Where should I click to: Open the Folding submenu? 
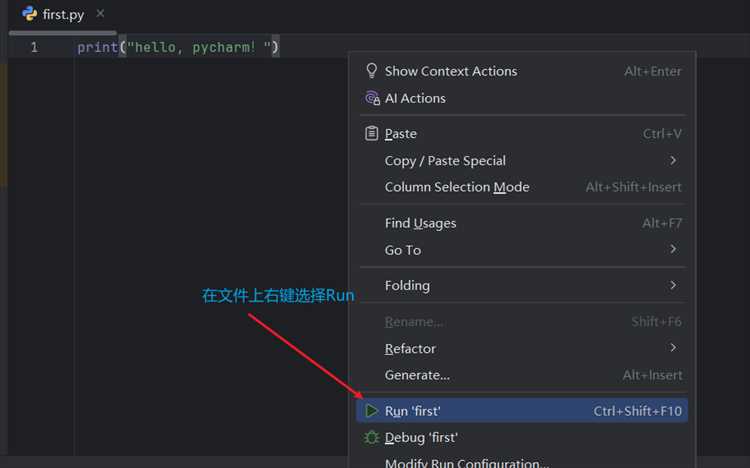coord(522,285)
